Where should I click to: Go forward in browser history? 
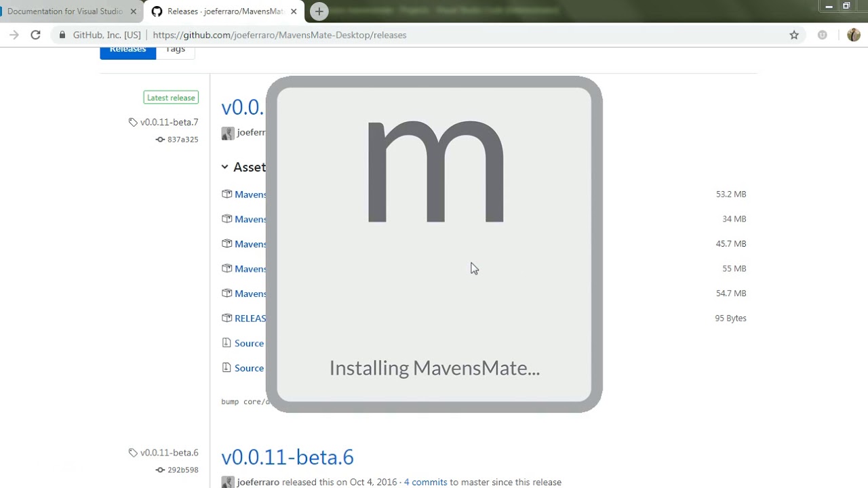pyautogui.click(x=14, y=35)
